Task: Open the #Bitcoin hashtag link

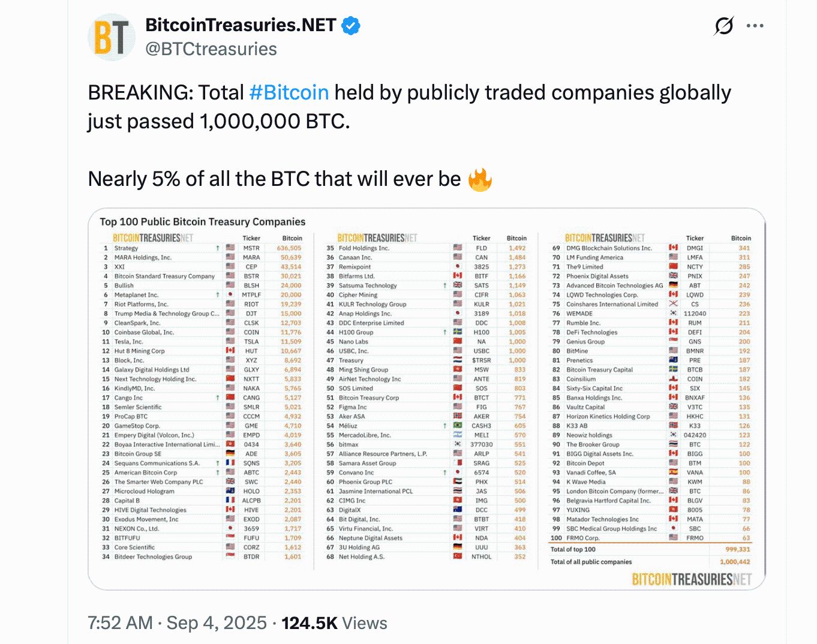Action: 289,93
